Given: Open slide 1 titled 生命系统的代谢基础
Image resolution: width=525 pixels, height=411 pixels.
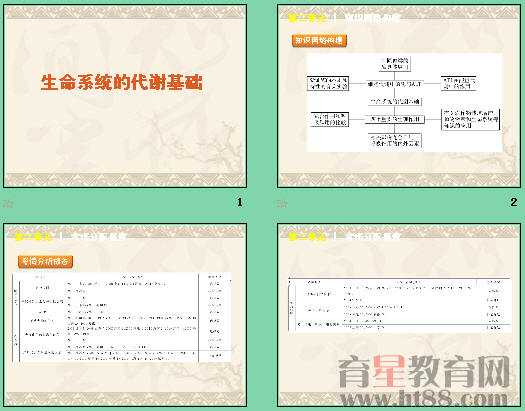Looking at the screenshot, I should click(x=125, y=96).
